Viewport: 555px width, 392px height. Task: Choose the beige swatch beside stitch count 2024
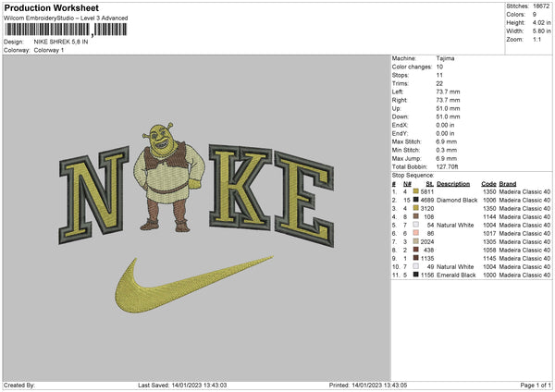coord(416,241)
